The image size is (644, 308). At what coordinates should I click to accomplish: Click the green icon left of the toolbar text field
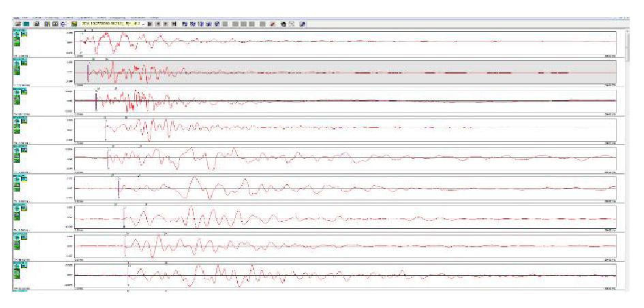coord(73,24)
